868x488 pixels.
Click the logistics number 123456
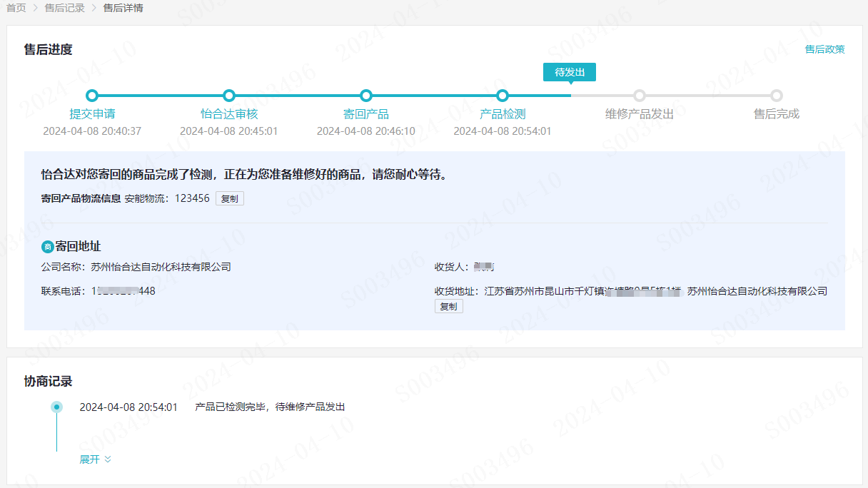(x=192, y=198)
